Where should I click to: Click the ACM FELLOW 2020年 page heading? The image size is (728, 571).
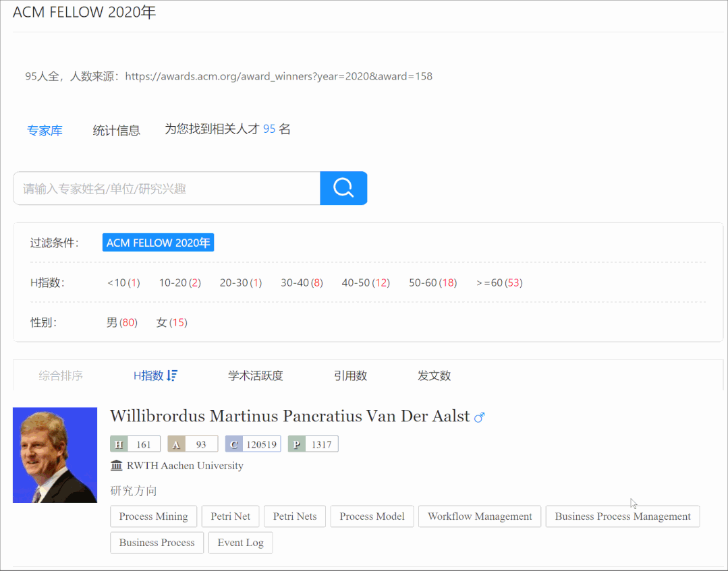84,12
